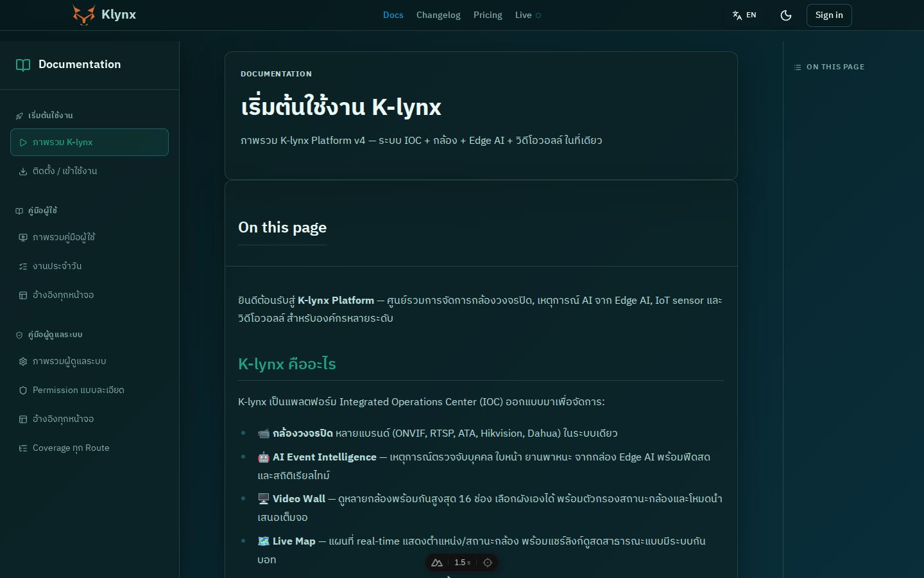
Task: Click the monitor emoji beside Video Wall
Action: pyautogui.click(x=264, y=498)
